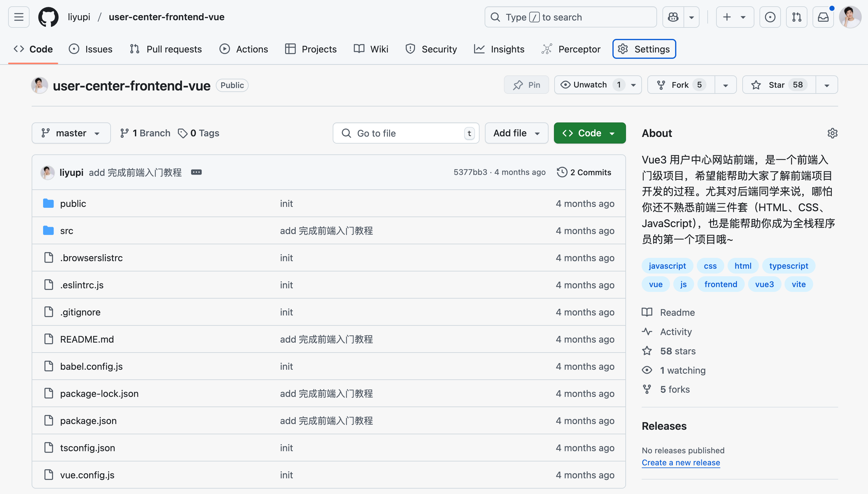This screenshot has height=494, width=868.
Task: Open the master branch dropdown
Action: click(x=71, y=133)
